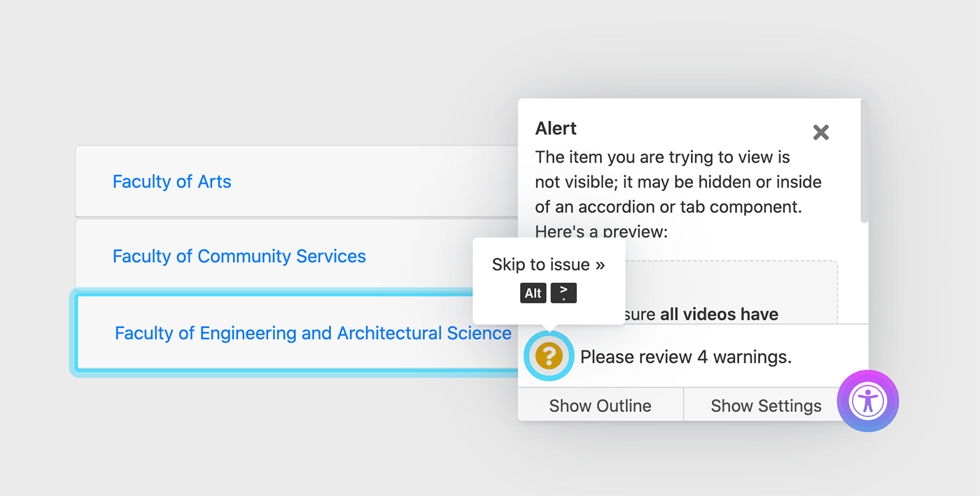This screenshot has height=496, width=980.
Task: Click the Alert panel's vertical scrollbar
Action: pyautogui.click(x=864, y=161)
